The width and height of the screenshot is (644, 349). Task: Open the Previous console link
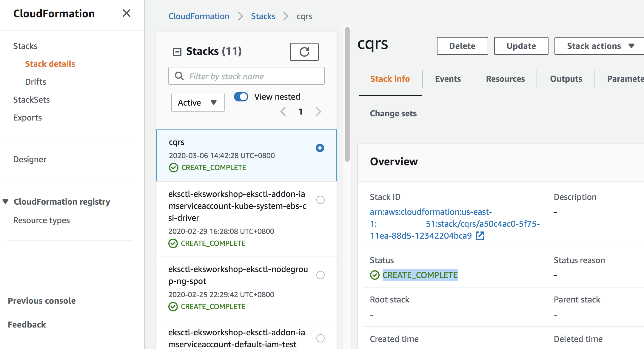pyautogui.click(x=41, y=301)
